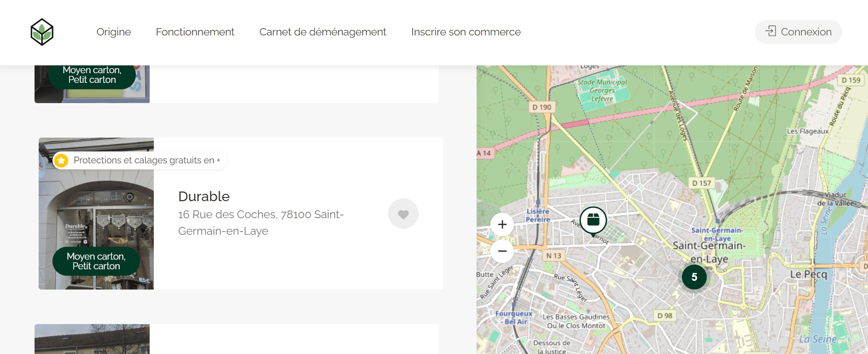The image size is (868, 354).
Task: Zoom out on the map
Action: tap(502, 251)
